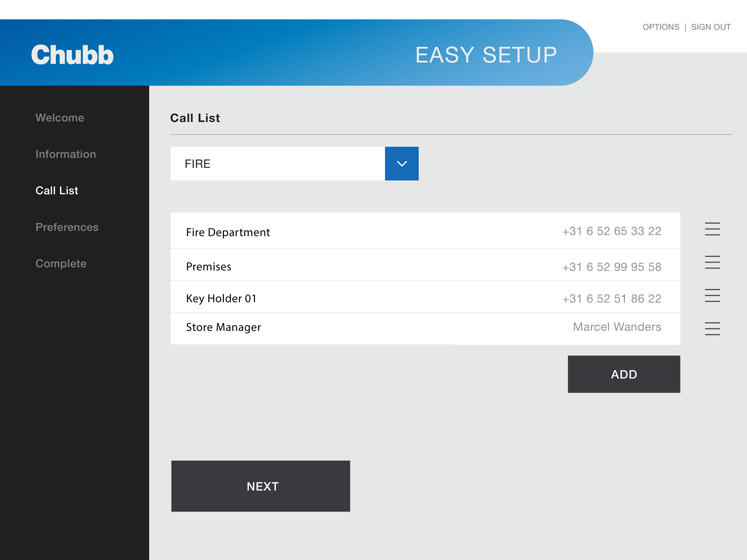Open OPTIONS link
The width and height of the screenshot is (747, 560).
(x=661, y=27)
